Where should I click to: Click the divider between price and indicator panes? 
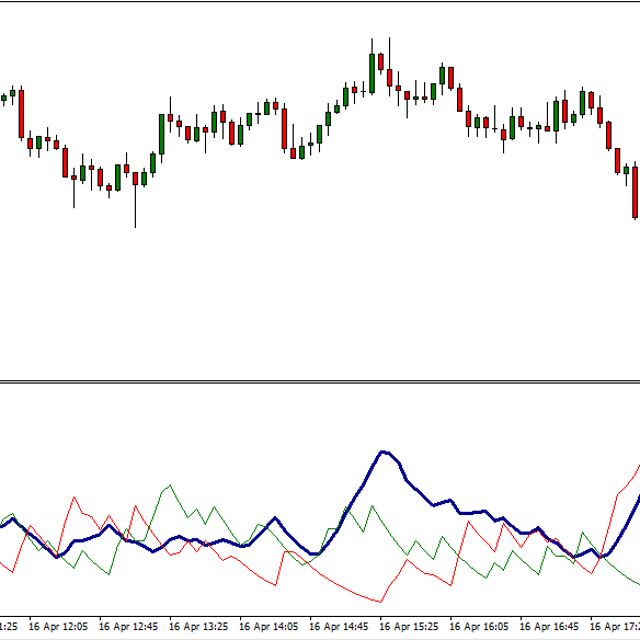pyautogui.click(x=320, y=381)
